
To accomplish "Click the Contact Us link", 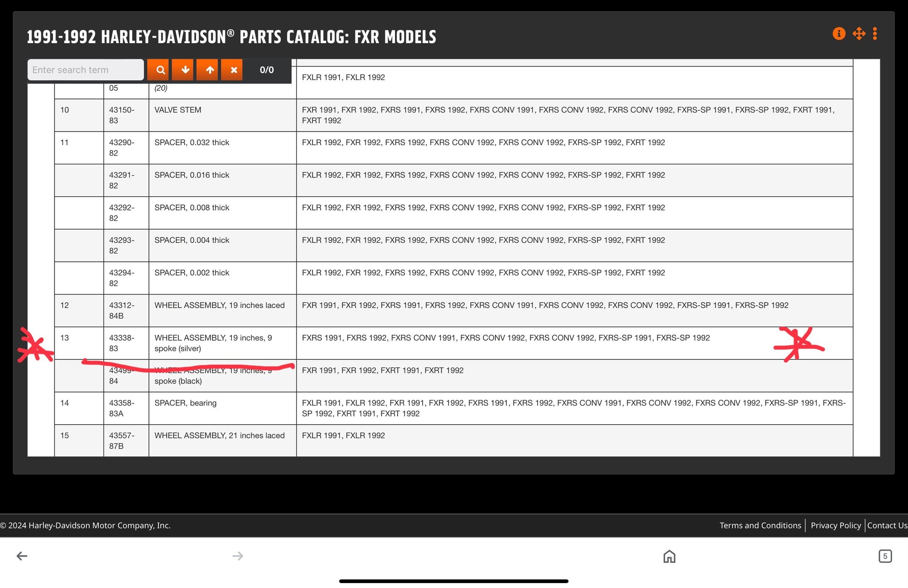I will click(887, 525).
